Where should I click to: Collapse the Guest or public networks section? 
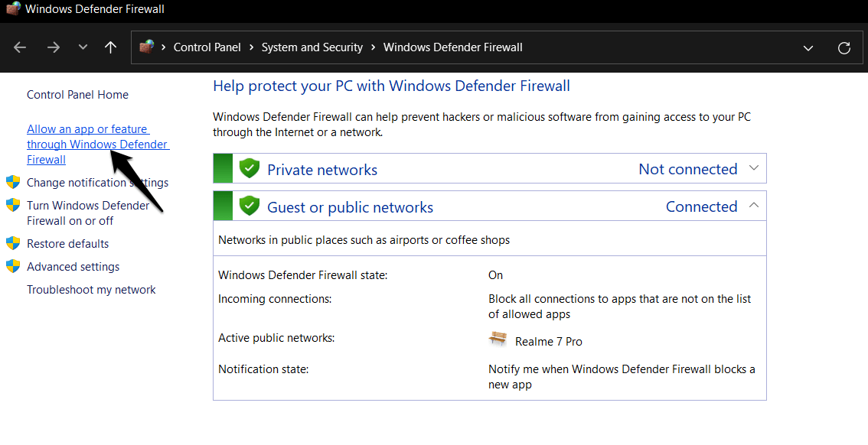click(x=754, y=205)
